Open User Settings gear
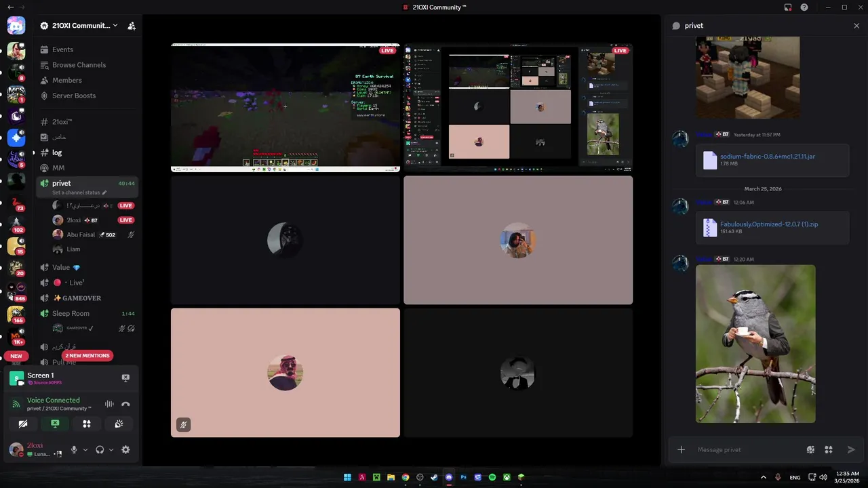Screen dimensions: 868x488 [x=125, y=449]
